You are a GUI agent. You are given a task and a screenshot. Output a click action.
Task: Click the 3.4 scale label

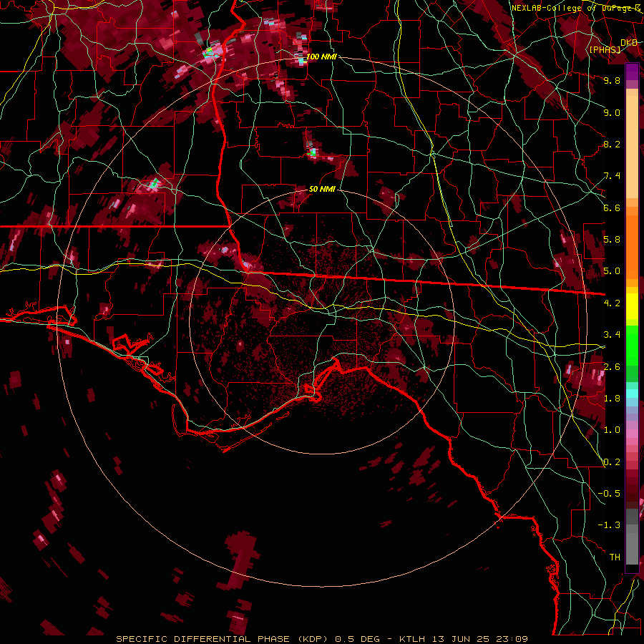pyautogui.click(x=612, y=335)
